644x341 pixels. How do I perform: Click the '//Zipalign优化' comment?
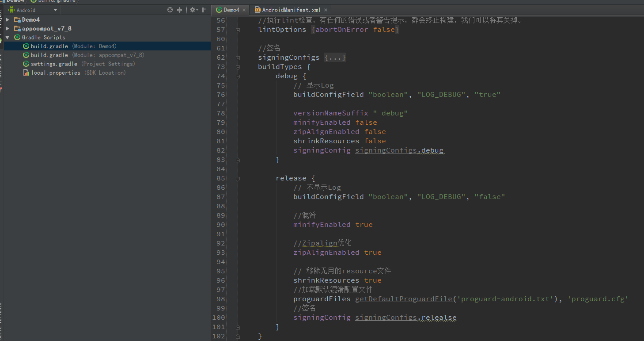322,243
